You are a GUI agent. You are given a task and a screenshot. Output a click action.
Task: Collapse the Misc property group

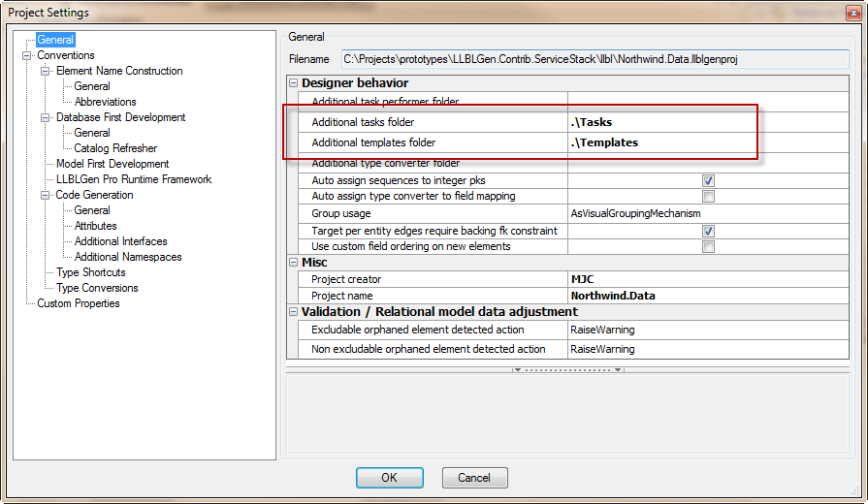[294, 263]
